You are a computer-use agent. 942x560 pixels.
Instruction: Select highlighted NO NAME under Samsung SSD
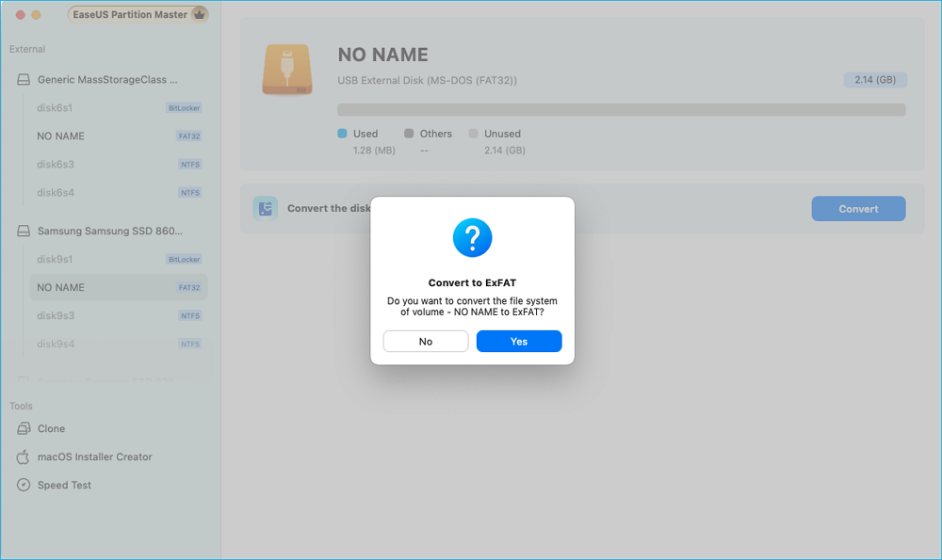coord(119,287)
